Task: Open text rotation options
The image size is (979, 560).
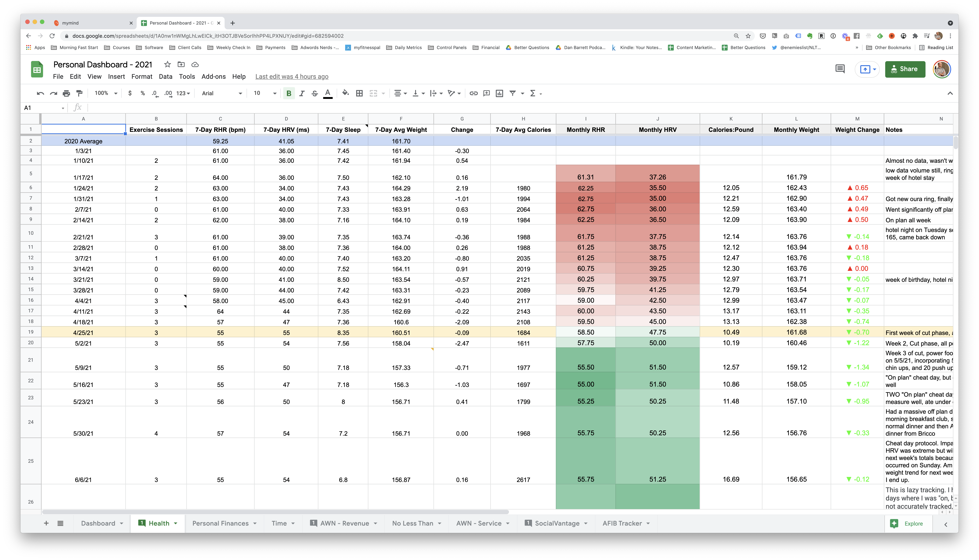Action: [x=454, y=93]
